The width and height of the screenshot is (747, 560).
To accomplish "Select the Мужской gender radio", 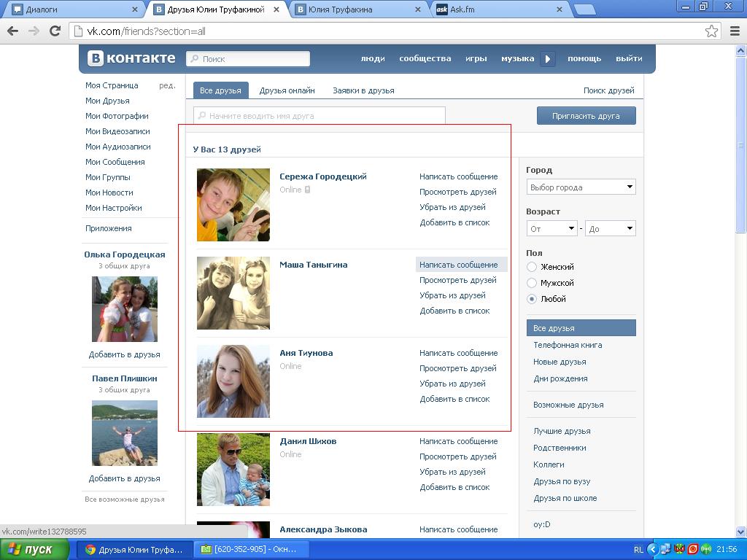I will 532,283.
